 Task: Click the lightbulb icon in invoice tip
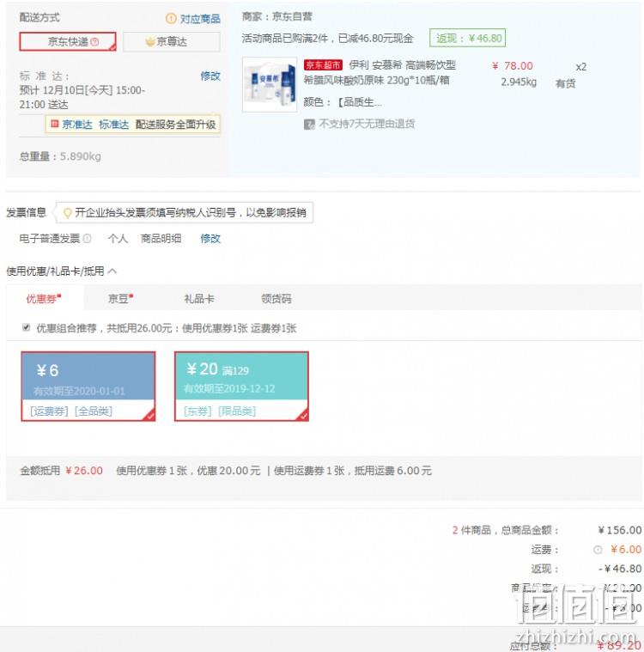pyautogui.click(x=67, y=213)
